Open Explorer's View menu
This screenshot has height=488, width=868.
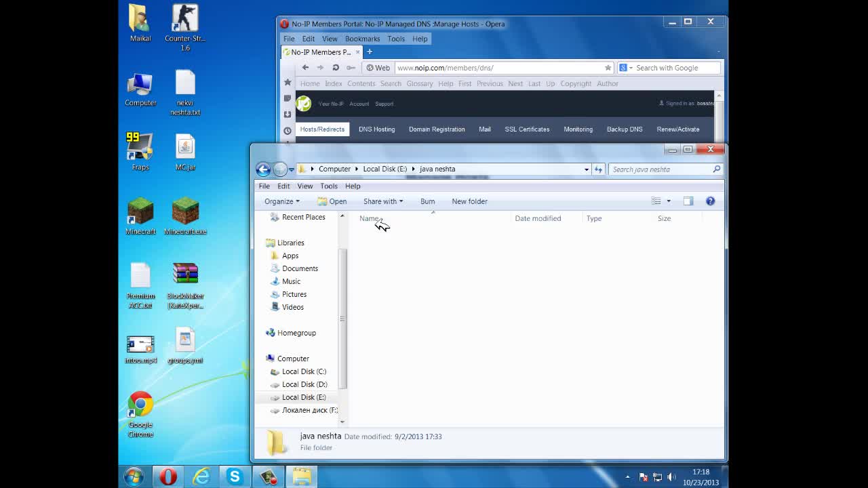[x=305, y=186]
